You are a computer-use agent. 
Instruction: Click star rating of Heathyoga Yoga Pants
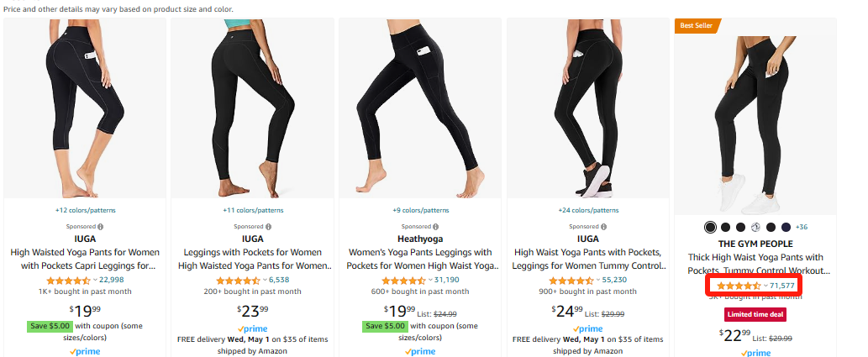403,280
